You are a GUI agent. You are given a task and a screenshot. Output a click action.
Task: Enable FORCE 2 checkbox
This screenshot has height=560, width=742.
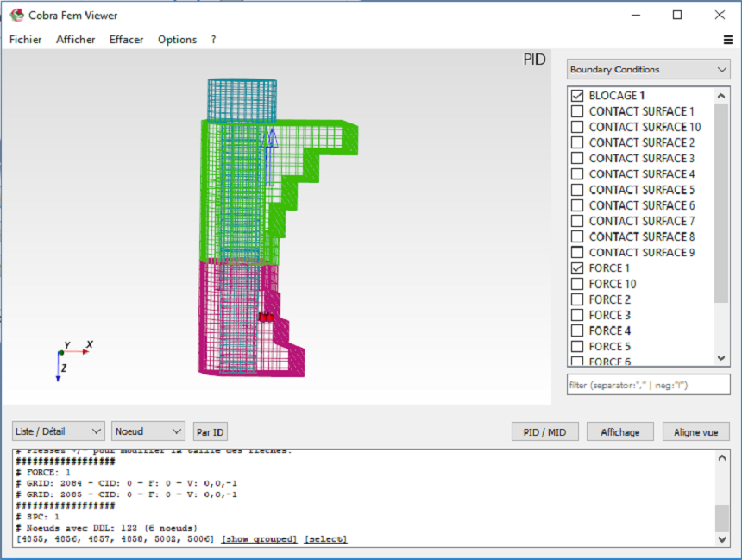click(577, 299)
